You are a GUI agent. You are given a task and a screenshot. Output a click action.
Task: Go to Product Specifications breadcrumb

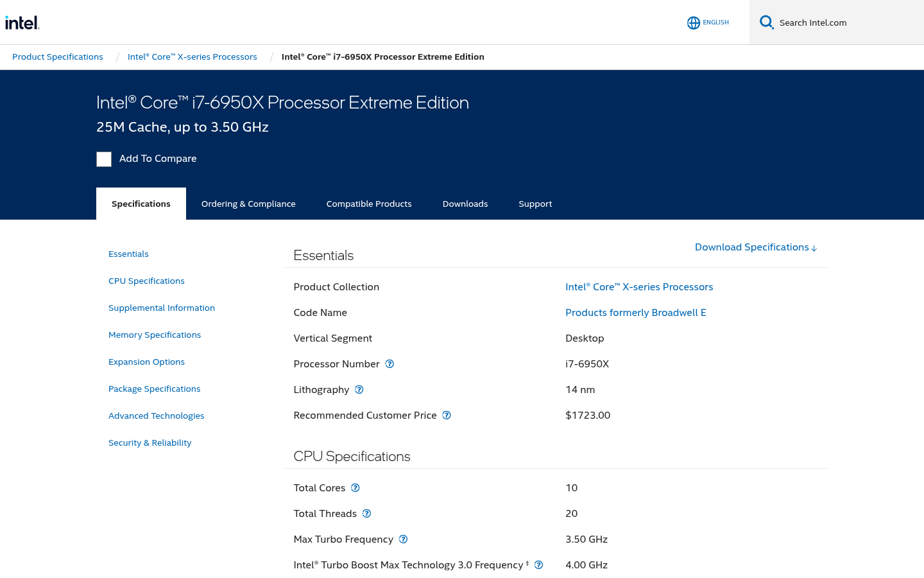(x=58, y=57)
